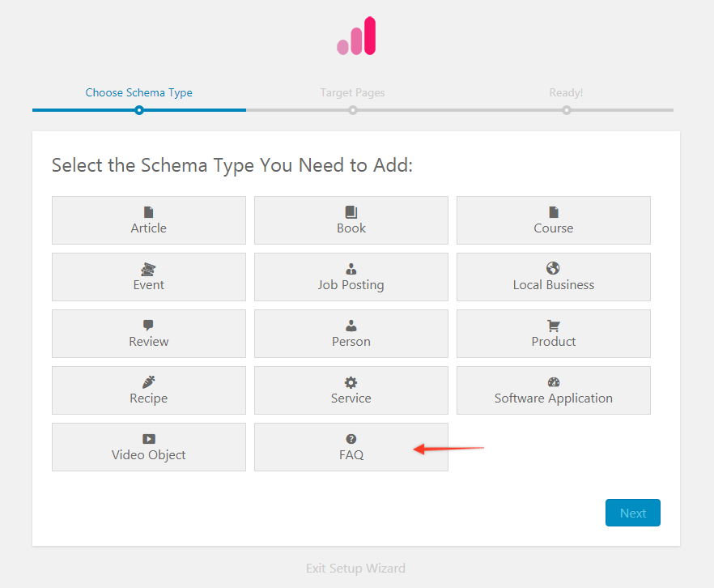The image size is (714, 588).
Task: Select the Recipe carrot icon
Action: click(149, 382)
